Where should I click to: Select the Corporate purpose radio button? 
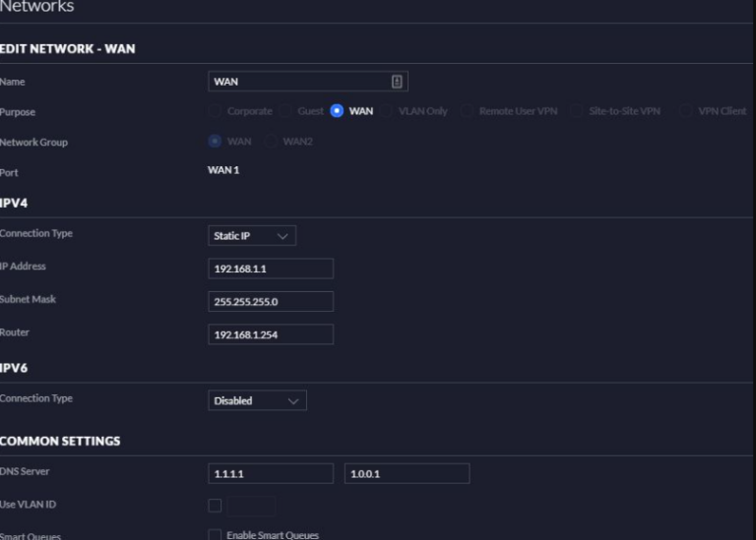point(216,111)
